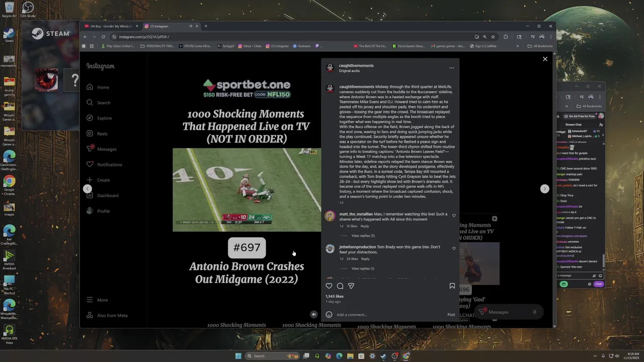Expand View replies (1)

[363, 268]
